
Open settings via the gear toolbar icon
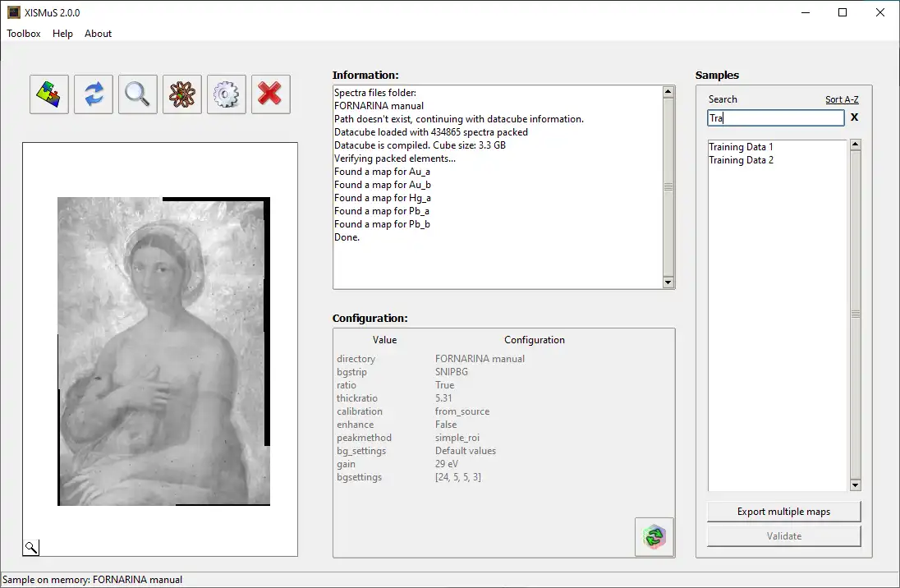226,94
